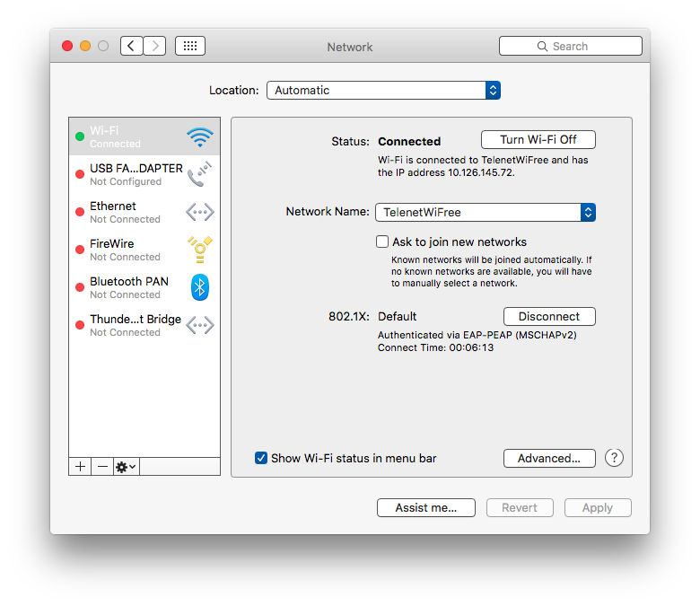Click the Disconnect button for 802.1X
Viewport: 700px width, 606px height.
(x=549, y=316)
